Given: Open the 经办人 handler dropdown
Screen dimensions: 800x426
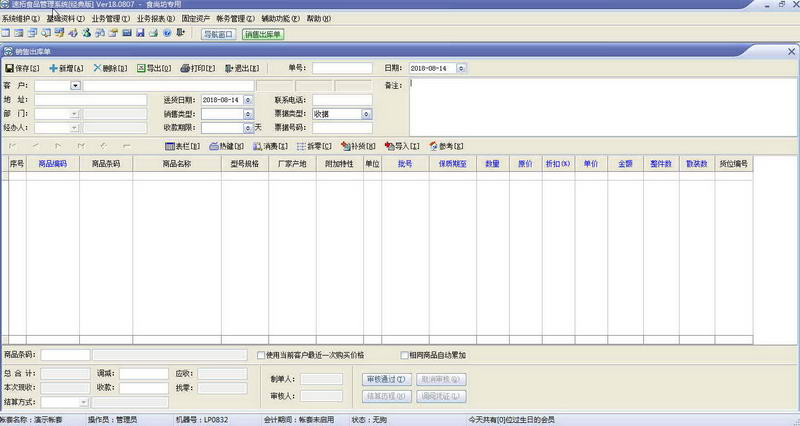Looking at the screenshot, I should [74, 128].
